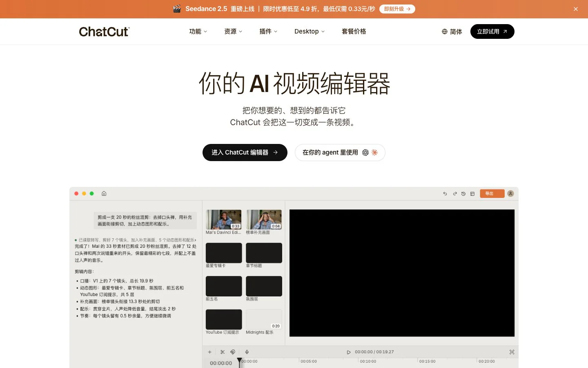Expand the 插件 dropdown menu
588x368 pixels.
(268, 31)
